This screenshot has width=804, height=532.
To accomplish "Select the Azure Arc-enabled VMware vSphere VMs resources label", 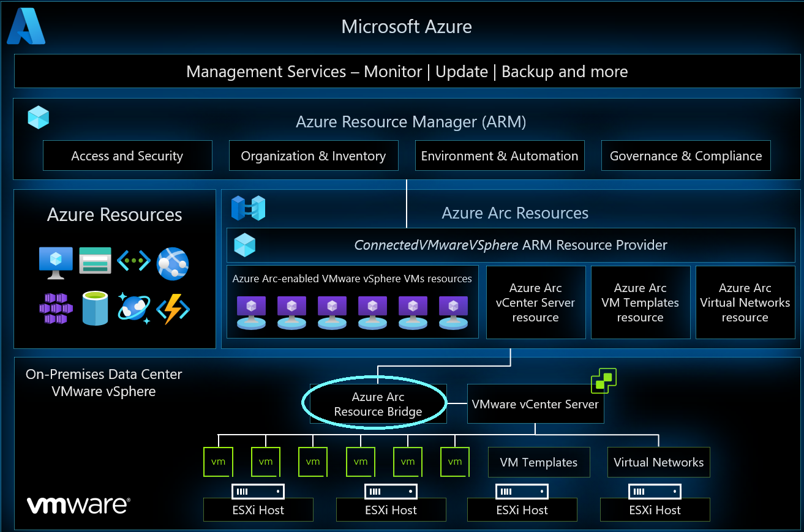I will (x=352, y=279).
